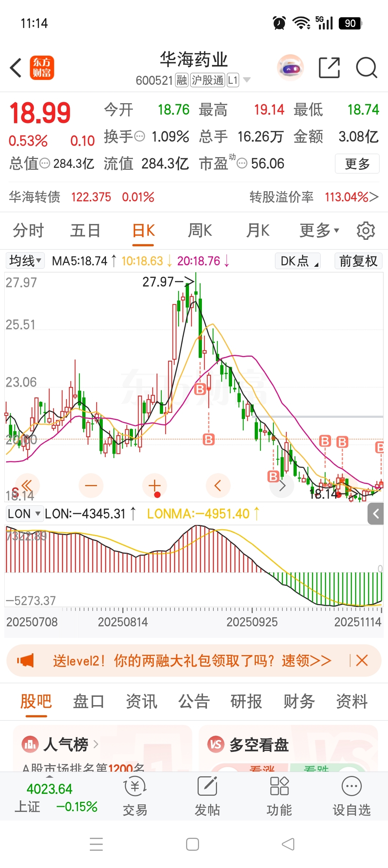Image resolution: width=388 pixels, height=868 pixels.
Task: Select 日K chart tab
Action: click(x=143, y=231)
